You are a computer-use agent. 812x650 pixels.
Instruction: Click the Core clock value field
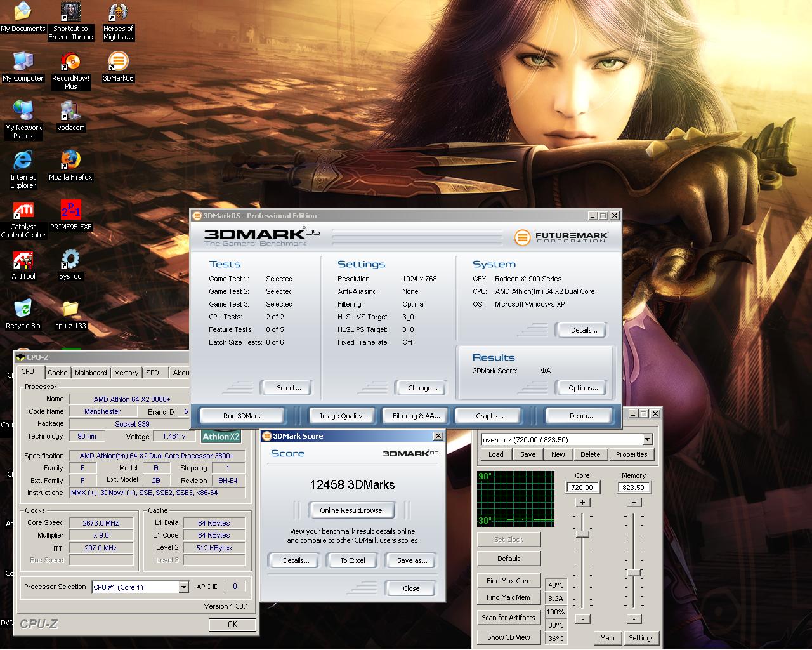click(582, 487)
